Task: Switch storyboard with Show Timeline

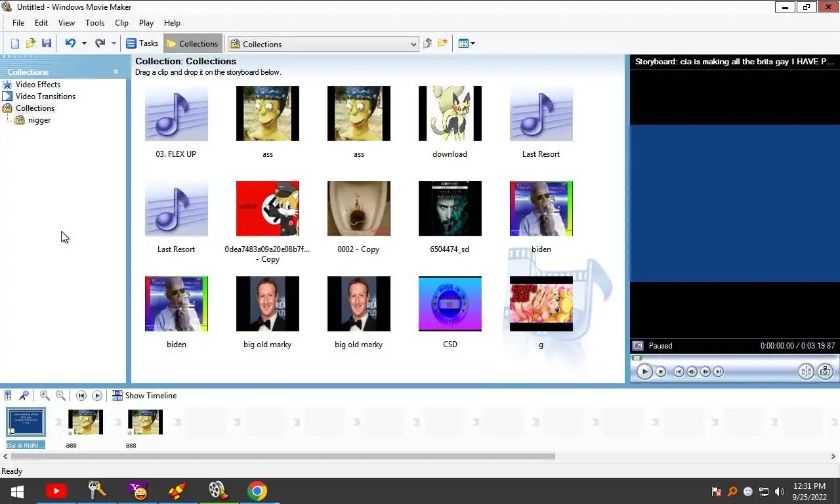Action: coord(144,396)
